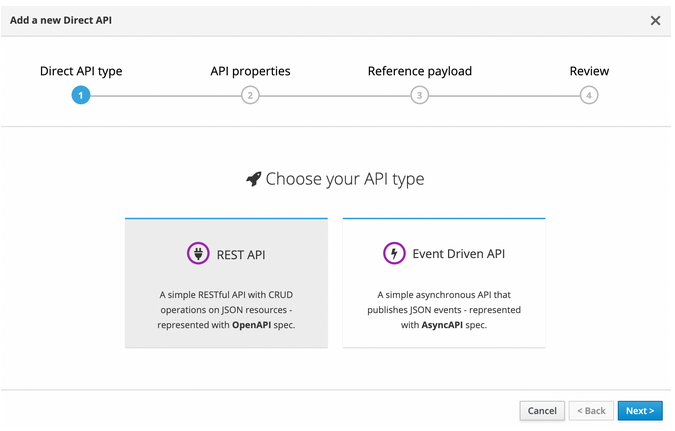This screenshot has height=431, width=675.
Task: Click step 1 circle in wizard
Action: tap(81, 95)
